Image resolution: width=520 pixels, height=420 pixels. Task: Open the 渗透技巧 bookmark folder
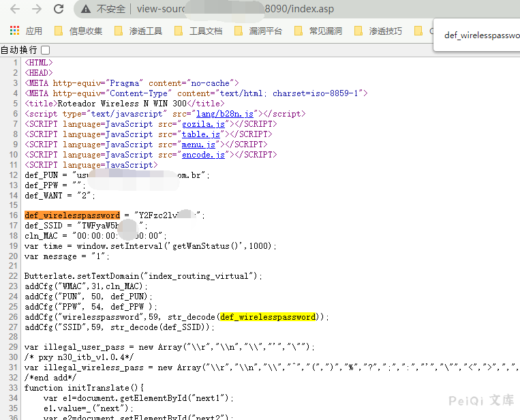378,31
